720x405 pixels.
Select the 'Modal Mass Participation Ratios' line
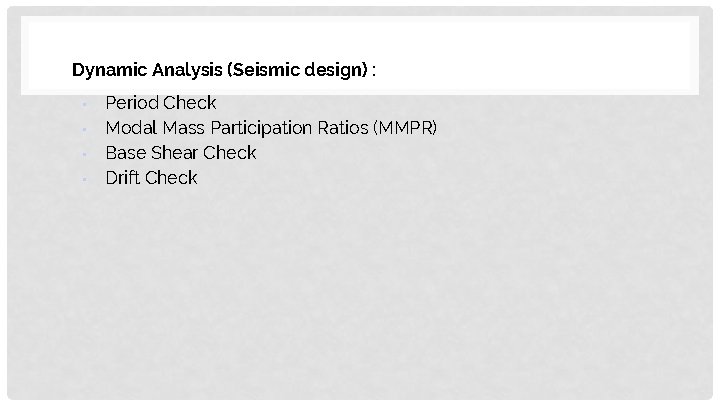tap(271, 128)
